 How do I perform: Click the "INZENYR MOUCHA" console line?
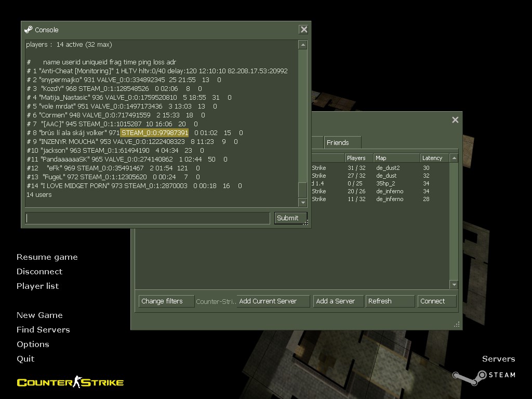132,141
